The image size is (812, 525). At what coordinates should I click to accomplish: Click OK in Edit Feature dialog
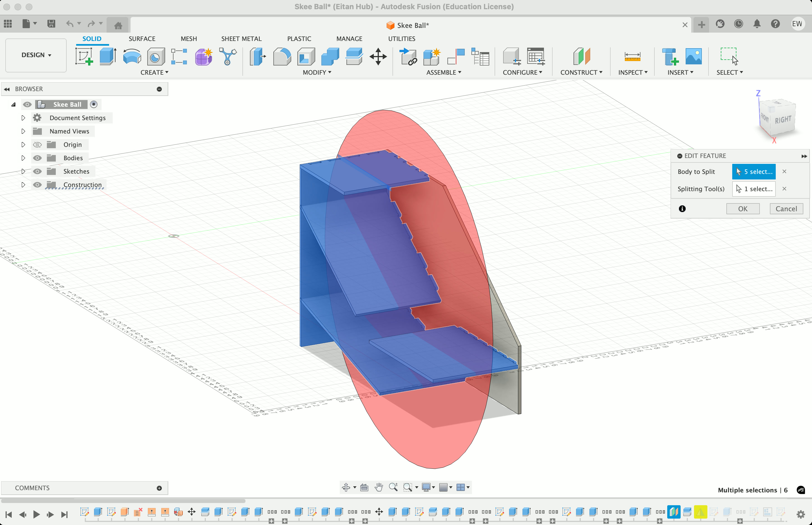click(742, 209)
